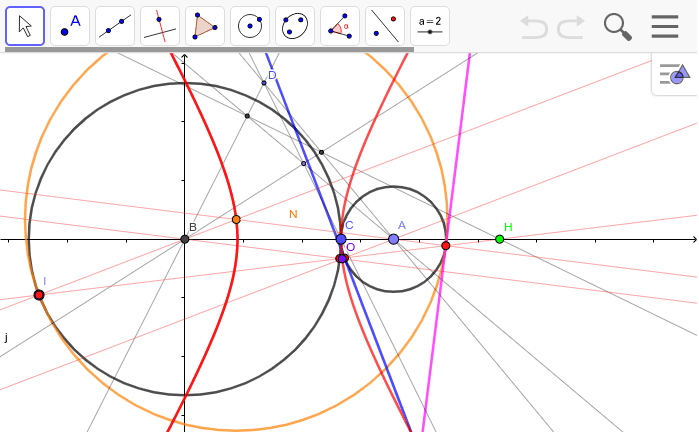Select the Polygon tool
The width and height of the screenshot is (699, 434).
click(x=205, y=26)
